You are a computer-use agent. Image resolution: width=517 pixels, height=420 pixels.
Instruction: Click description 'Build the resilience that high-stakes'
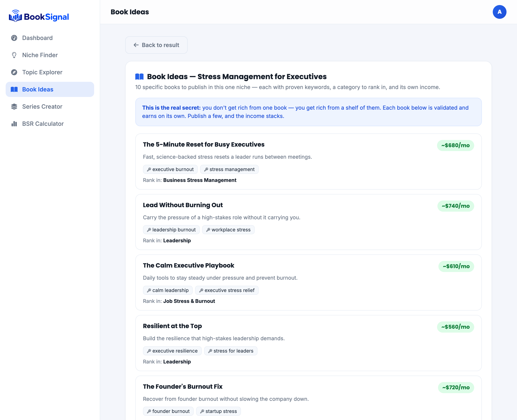(x=214, y=338)
